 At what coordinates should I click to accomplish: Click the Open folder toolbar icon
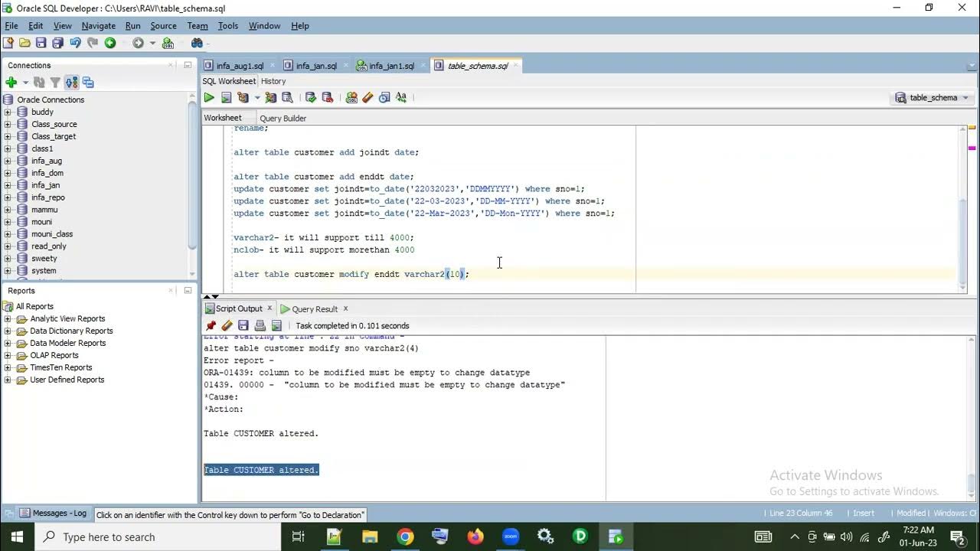click(24, 43)
